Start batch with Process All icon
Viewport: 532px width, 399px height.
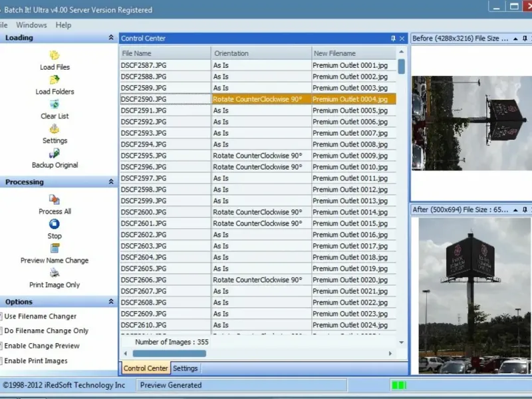55,199
